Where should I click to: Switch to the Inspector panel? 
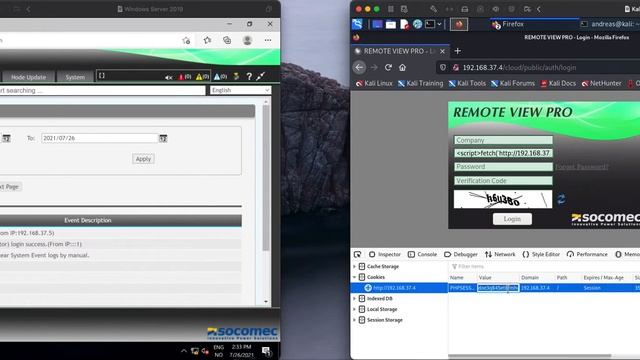[x=384, y=254]
